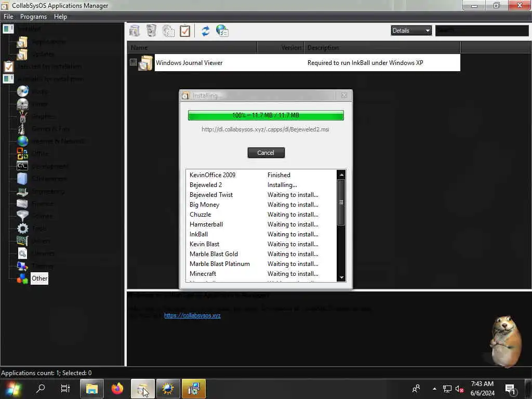Sort by the Description column header

(x=382, y=47)
